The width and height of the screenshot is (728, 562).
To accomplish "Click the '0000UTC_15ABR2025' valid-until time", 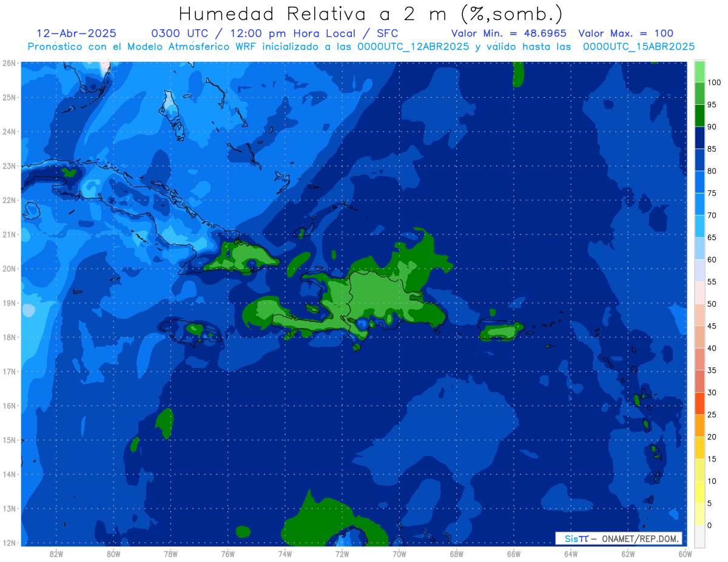I will pyautogui.click(x=639, y=47).
